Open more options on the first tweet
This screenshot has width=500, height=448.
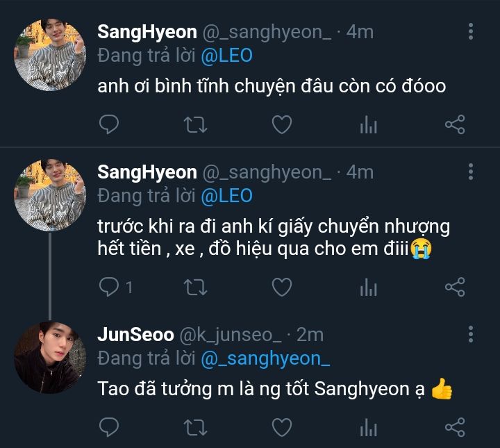pyautogui.click(x=471, y=31)
